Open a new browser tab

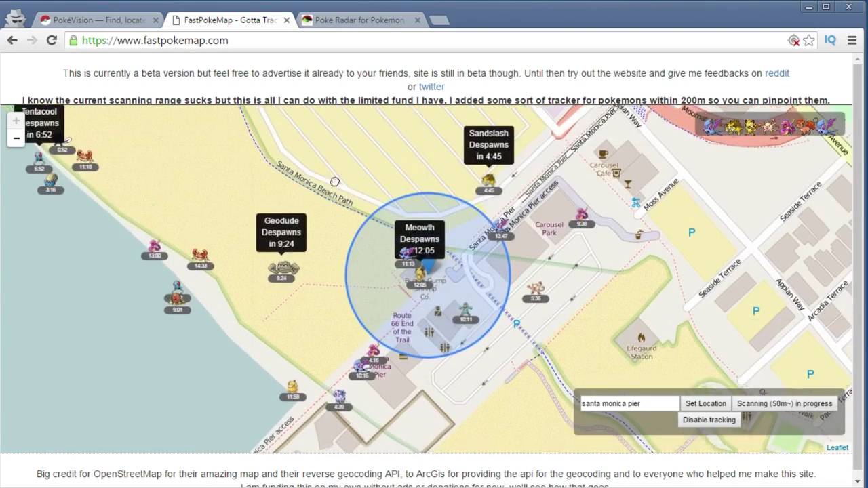pyautogui.click(x=439, y=20)
